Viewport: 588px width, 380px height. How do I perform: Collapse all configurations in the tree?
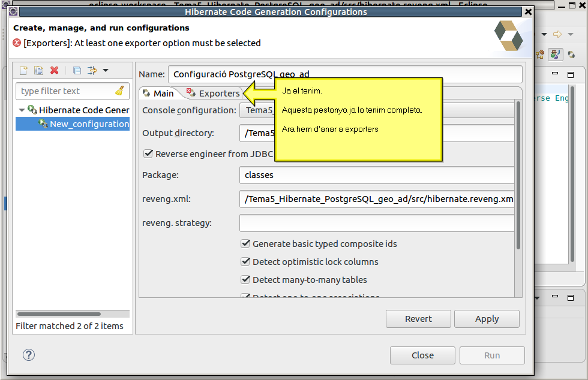pyautogui.click(x=77, y=70)
